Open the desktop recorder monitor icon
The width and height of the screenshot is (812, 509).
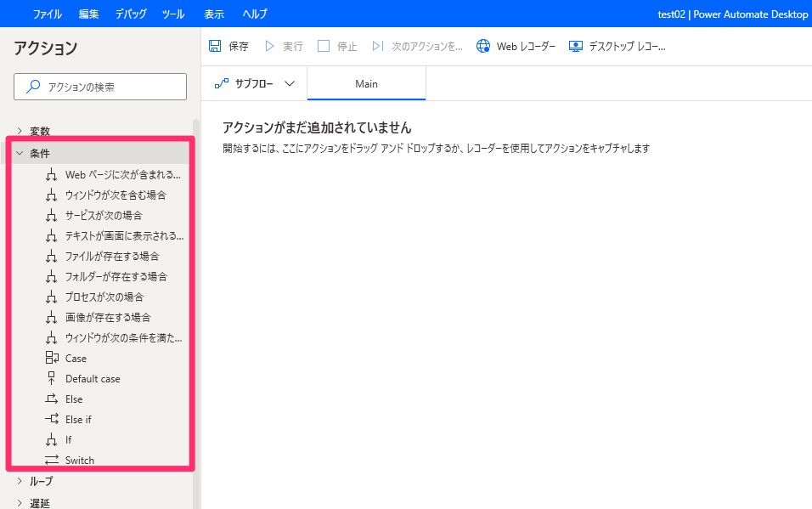pos(575,46)
